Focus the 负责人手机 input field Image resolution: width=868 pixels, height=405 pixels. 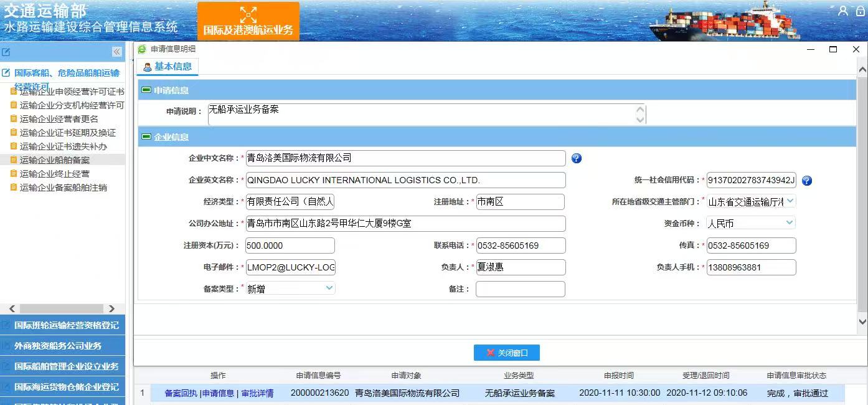coord(752,267)
